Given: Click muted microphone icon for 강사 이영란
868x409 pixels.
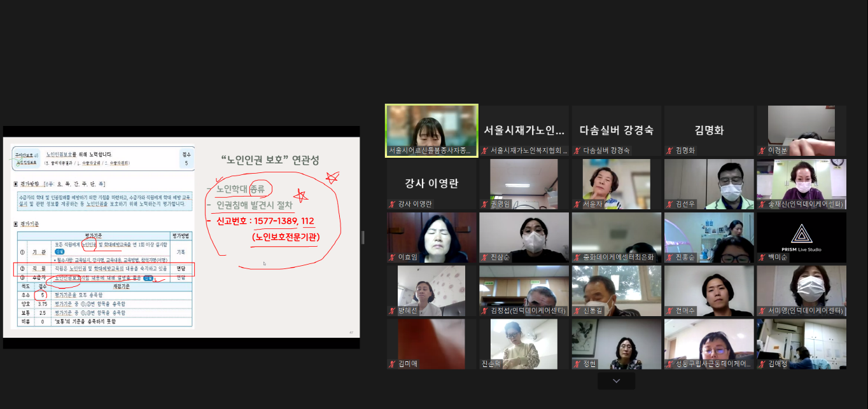Looking at the screenshot, I should click(393, 204).
